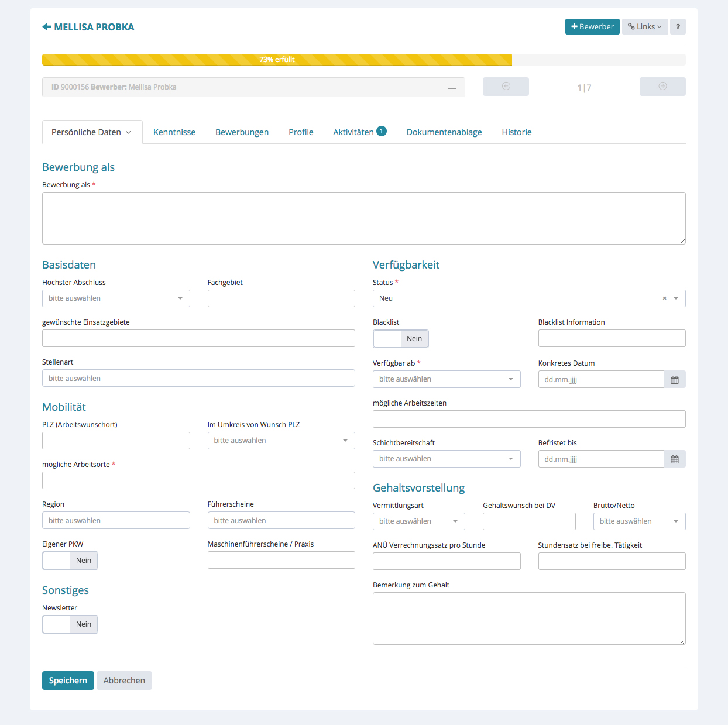Click the 73% erfüllt progress bar

(277, 60)
